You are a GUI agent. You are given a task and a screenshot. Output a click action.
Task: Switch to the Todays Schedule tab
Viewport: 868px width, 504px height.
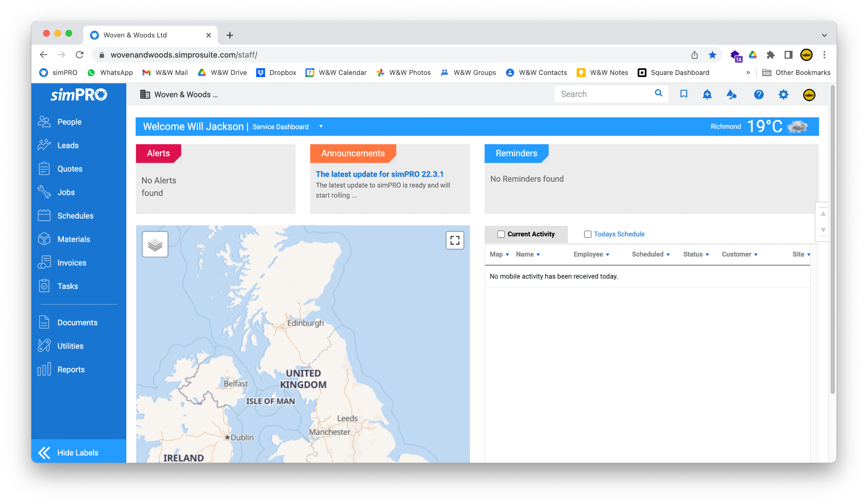pos(619,234)
